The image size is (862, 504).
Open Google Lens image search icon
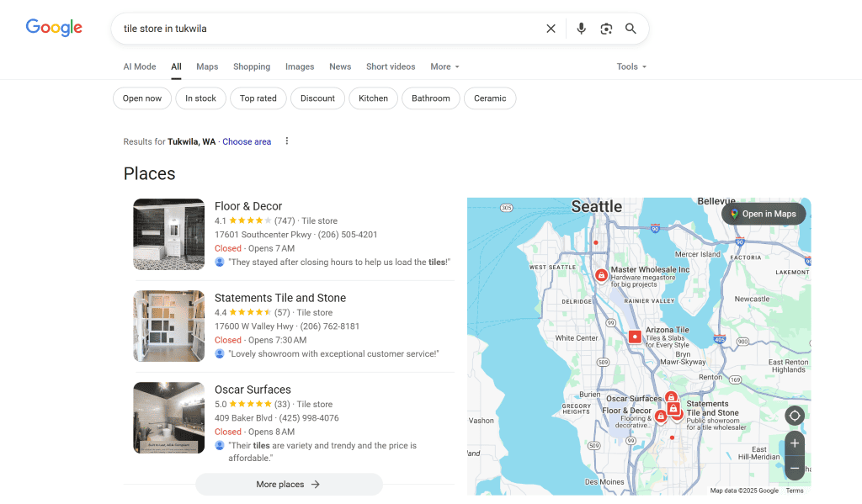[x=606, y=29]
